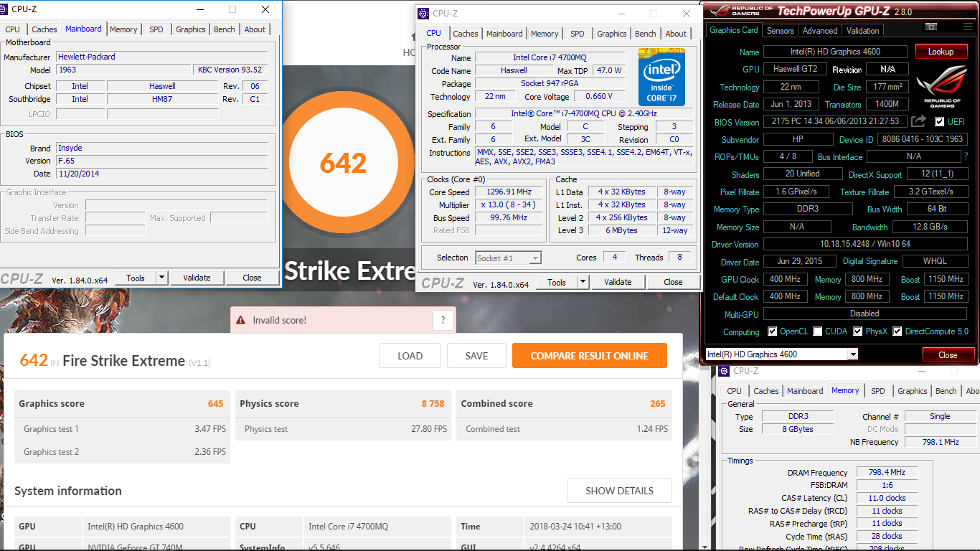This screenshot has width=980, height=551.
Task: Click Validate in CPU-Z Mainboard window
Action: tap(197, 278)
